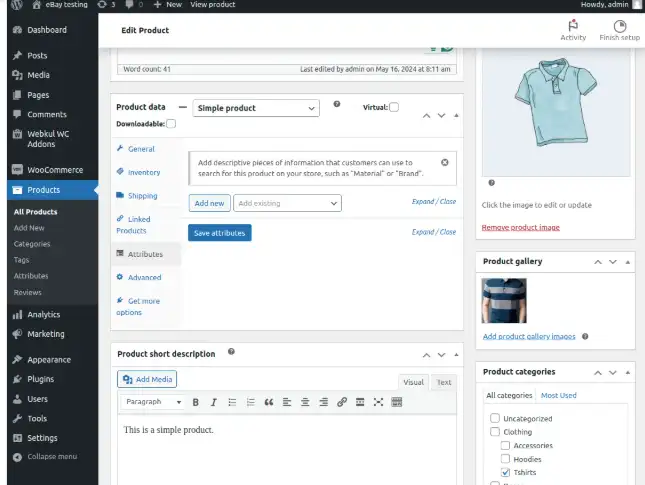The image size is (645, 485).
Task: Click the Italic formatting icon
Action: 214,402
